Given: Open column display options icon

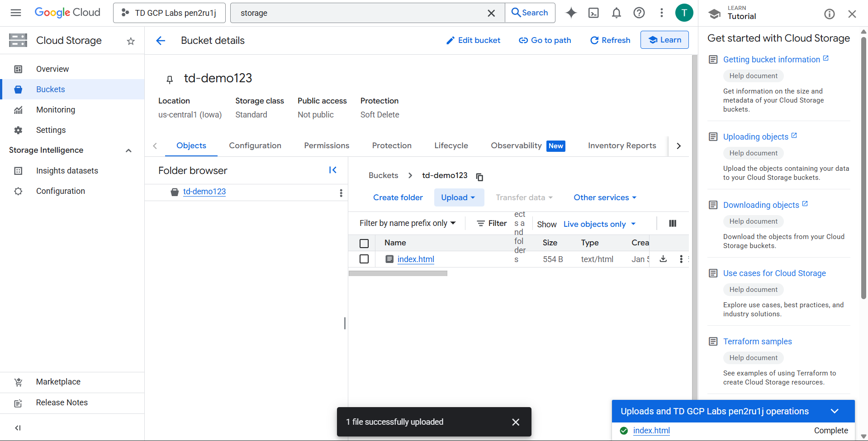Looking at the screenshot, I should coord(673,224).
